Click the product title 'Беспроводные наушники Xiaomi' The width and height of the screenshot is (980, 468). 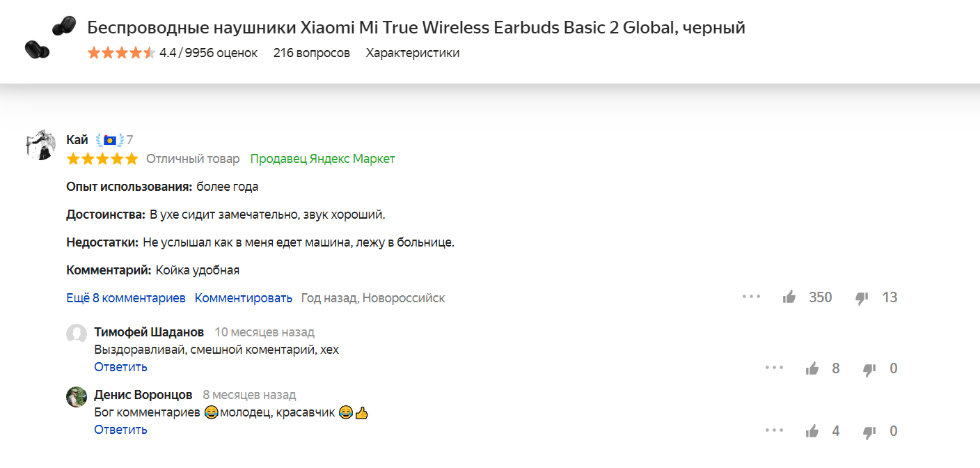416,28
